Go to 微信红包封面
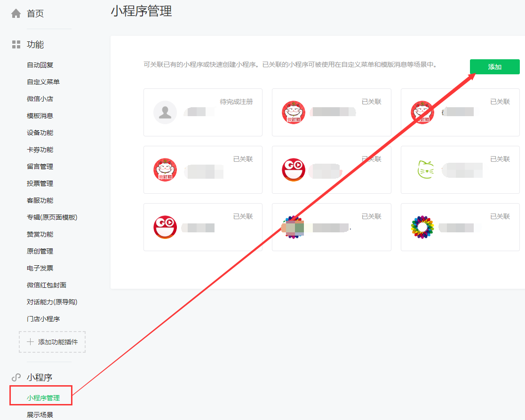This screenshot has width=525, height=420. (x=47, y=285)
